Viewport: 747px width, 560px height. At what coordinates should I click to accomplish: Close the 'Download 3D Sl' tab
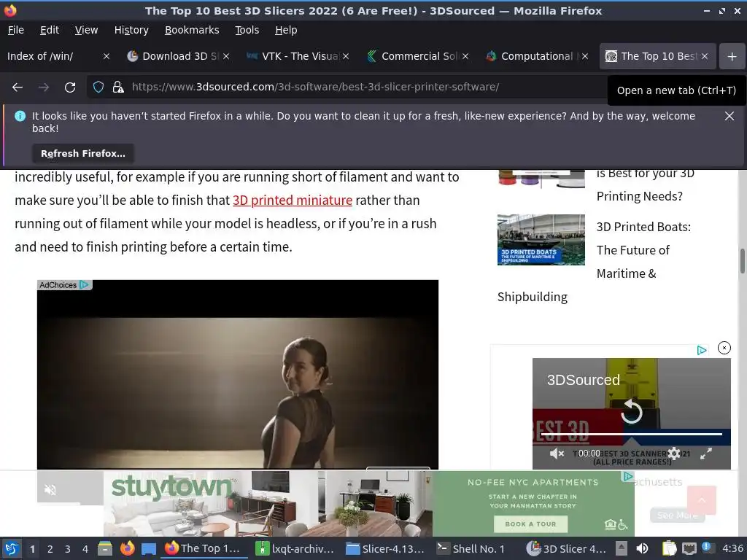(x=226, y=56)
